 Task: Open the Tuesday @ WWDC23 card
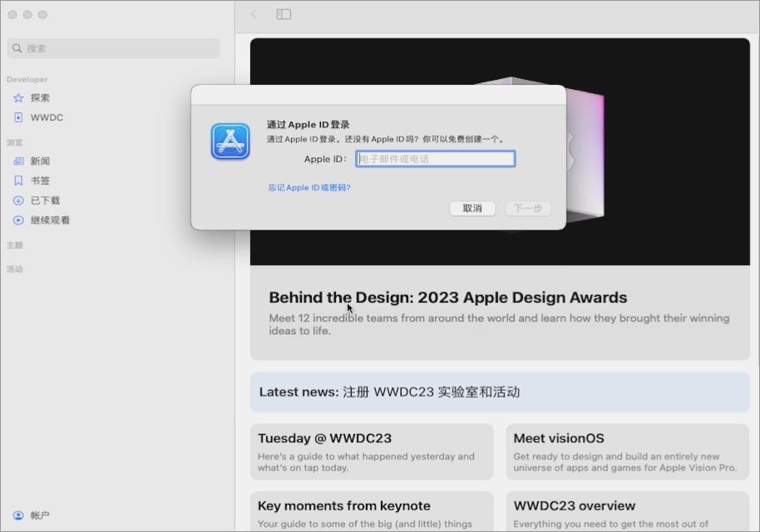click(x=372, y=453)
